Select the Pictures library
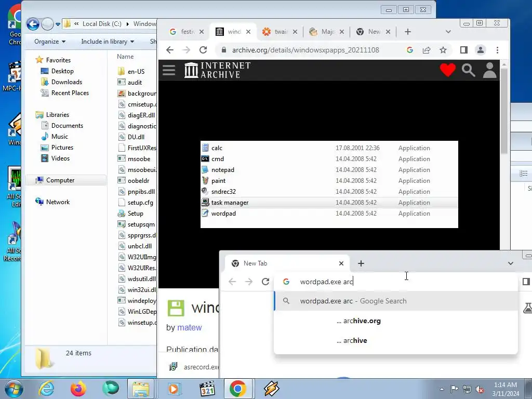The image size is (532, 399). tap(62, 147)
